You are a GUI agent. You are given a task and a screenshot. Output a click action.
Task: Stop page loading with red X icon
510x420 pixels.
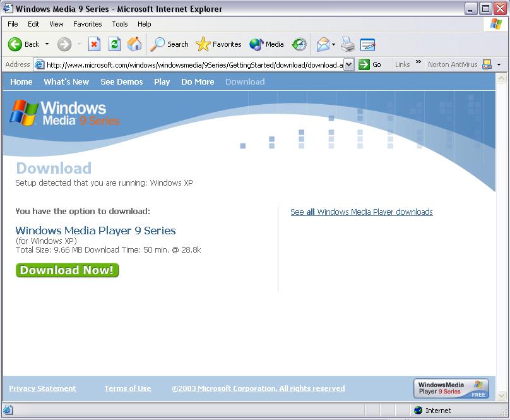click(94, 44)
